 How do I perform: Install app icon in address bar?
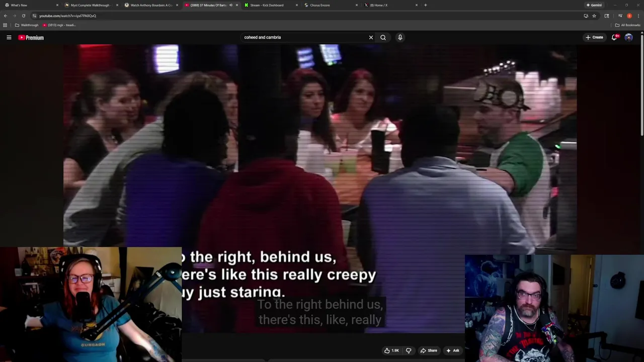point(586,16)
